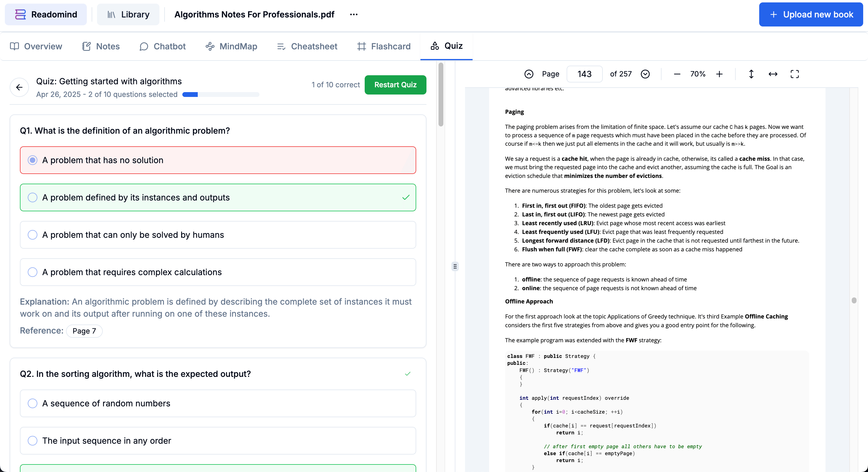The image size is (868, 472).
Task: Open the Flashcard tab
Action: (x=384, y=46)
